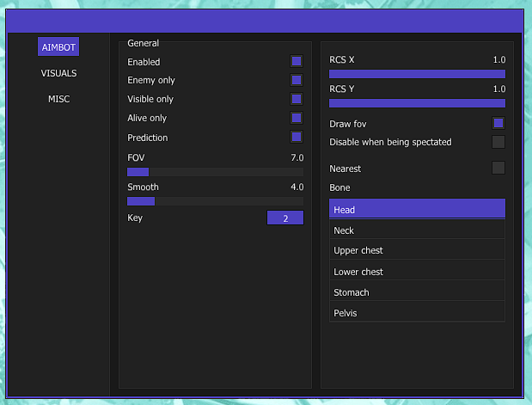This screenshot has width=532, height=405.
Task: Enable Disable when being spectated
Action: point(498,142)
